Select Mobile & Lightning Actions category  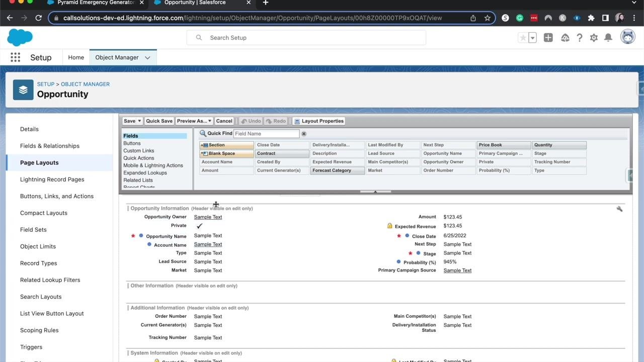pyautogui.click(x=153, y=165)
